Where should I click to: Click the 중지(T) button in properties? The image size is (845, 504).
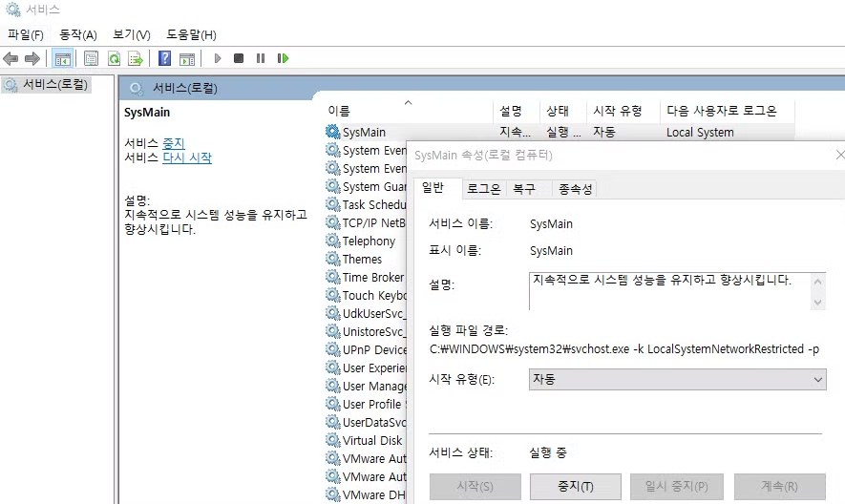(576, 486)
